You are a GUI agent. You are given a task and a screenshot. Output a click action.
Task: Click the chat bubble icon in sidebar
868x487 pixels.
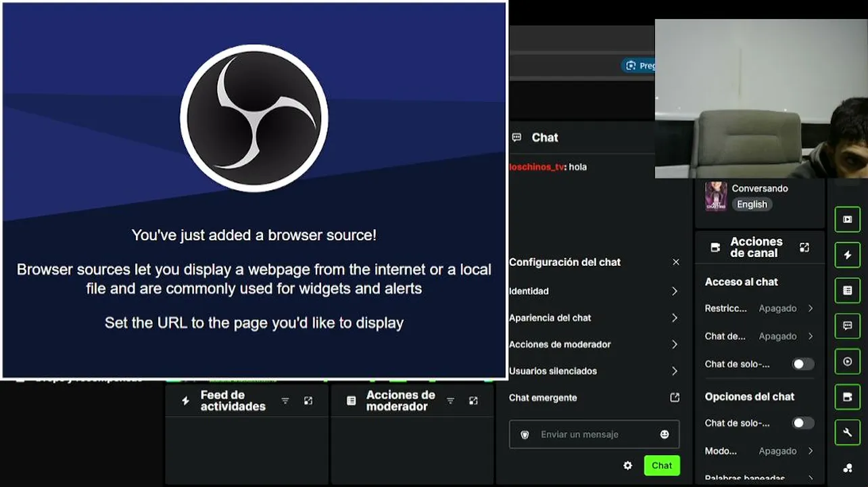[x=848, y=326]
